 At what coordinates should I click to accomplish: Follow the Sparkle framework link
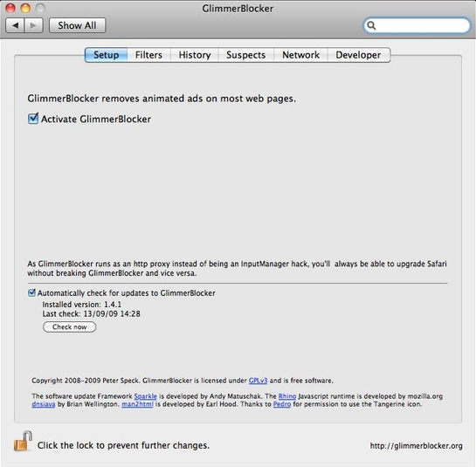(x=145, y=396)
